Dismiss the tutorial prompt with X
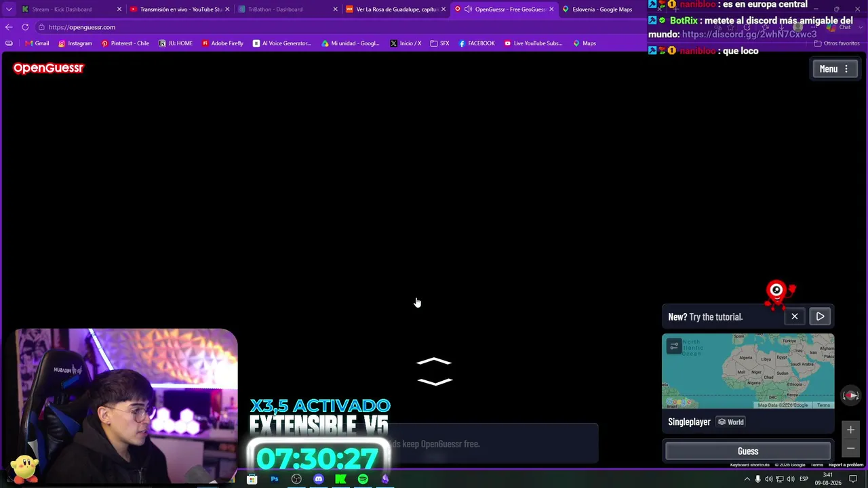 point(795,317)
